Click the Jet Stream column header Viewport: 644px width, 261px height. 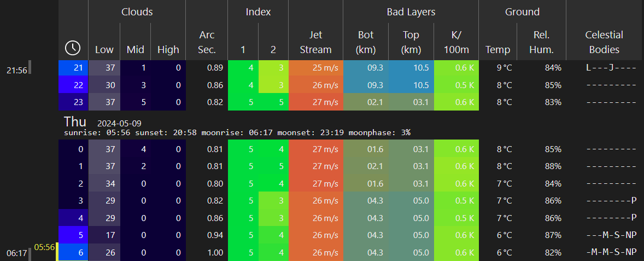(315, 42)
